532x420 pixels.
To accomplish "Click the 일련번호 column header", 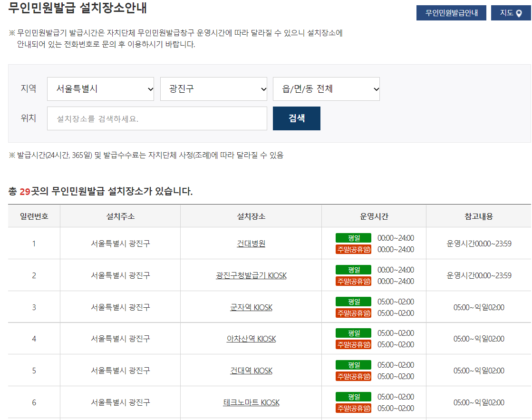I will (33, 215).
